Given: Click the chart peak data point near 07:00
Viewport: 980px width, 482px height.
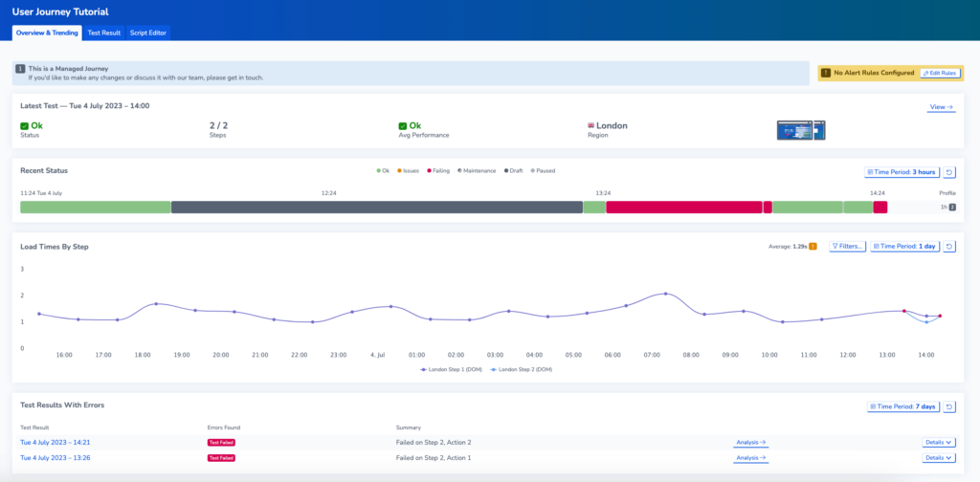Looking at the screenshot, I should coord(666,294).
